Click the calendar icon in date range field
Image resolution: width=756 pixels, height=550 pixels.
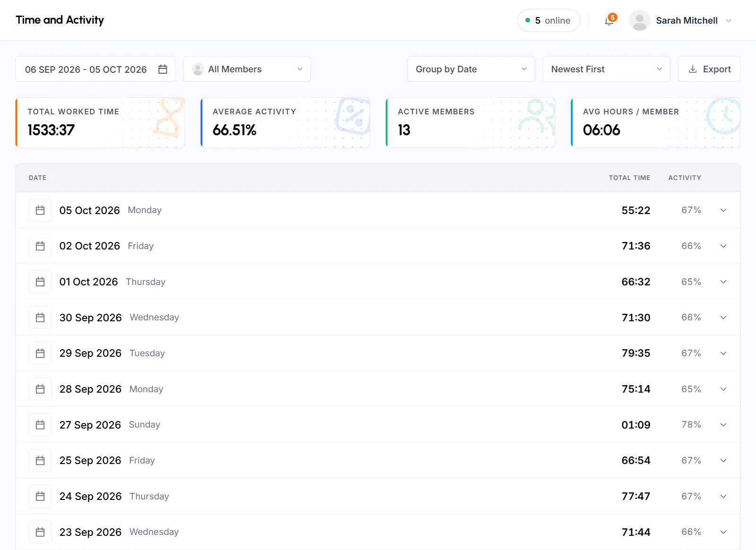tap(163, 69)
